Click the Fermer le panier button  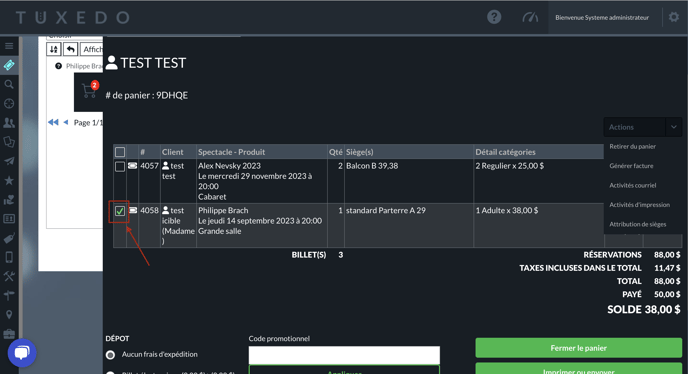pyautogui.click(x=578, y=348)
